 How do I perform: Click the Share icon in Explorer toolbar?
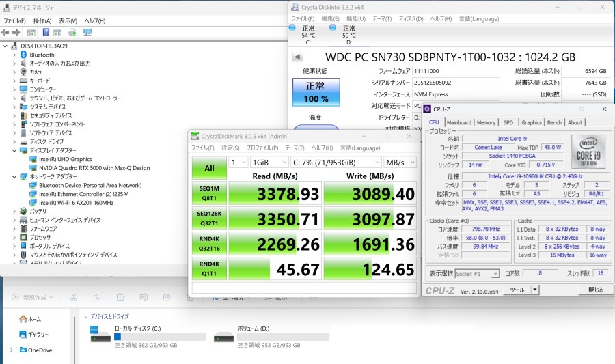167,297
